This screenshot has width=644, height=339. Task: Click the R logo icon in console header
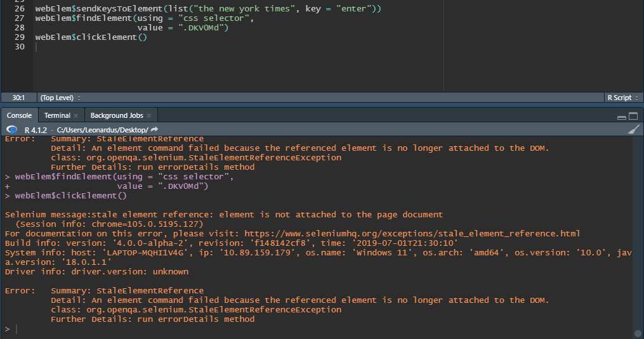tap(12, 130)
